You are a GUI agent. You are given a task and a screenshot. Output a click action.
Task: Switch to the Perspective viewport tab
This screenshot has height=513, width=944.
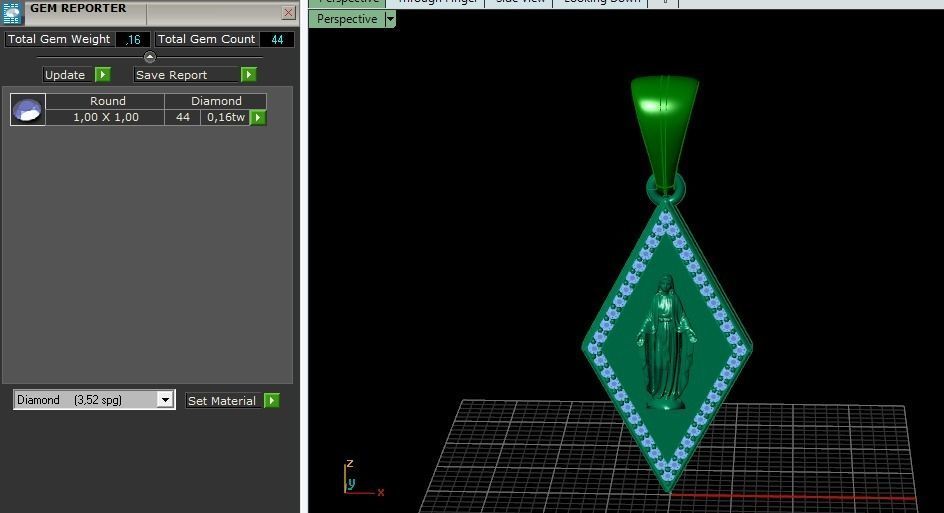pos(348,2)
